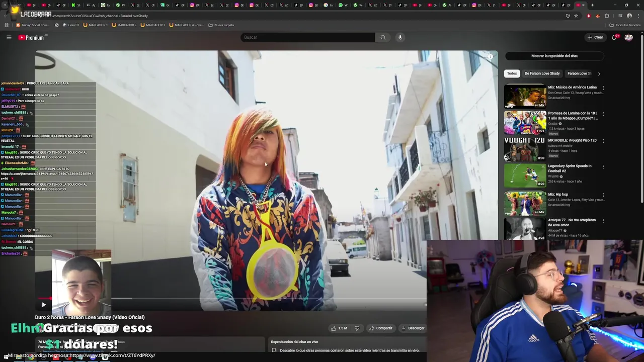Dislike the video
This screenshot has height=362, width=644.
point(357,328)
